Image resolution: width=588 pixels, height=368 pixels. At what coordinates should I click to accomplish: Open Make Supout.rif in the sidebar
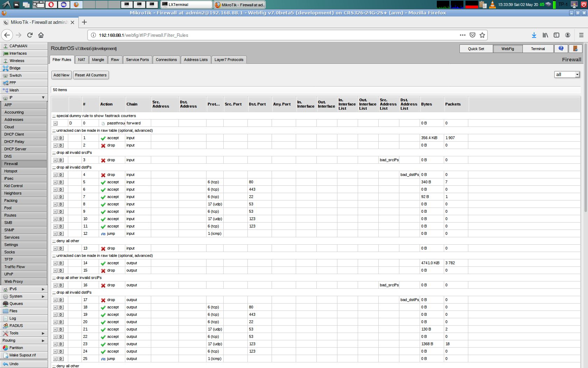(24, 355)
